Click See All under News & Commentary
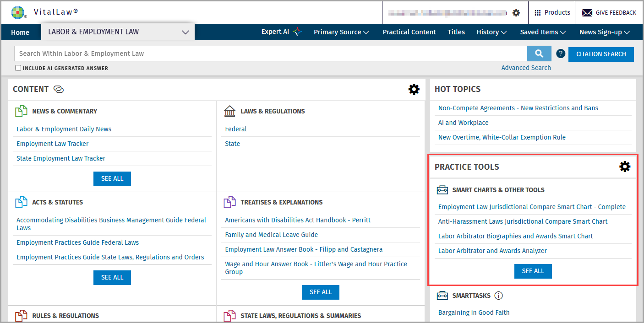The image size is (644, 323). click(x=112, y=179)
